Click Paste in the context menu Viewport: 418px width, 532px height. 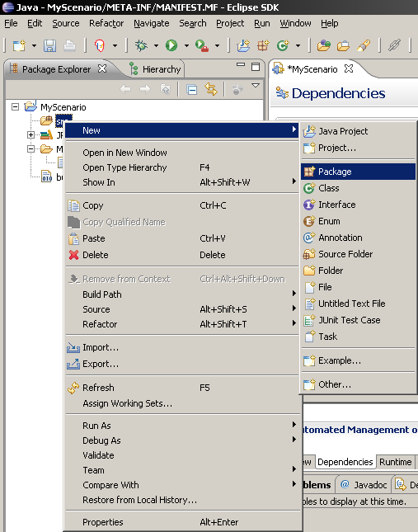[x=182, y=238]
